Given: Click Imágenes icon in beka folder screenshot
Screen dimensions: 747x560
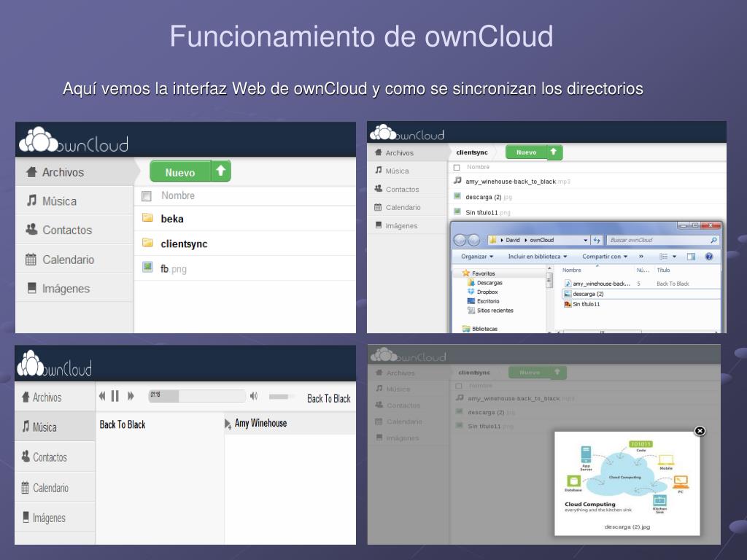Looking at the screenshot, I should tap(31, 288).
